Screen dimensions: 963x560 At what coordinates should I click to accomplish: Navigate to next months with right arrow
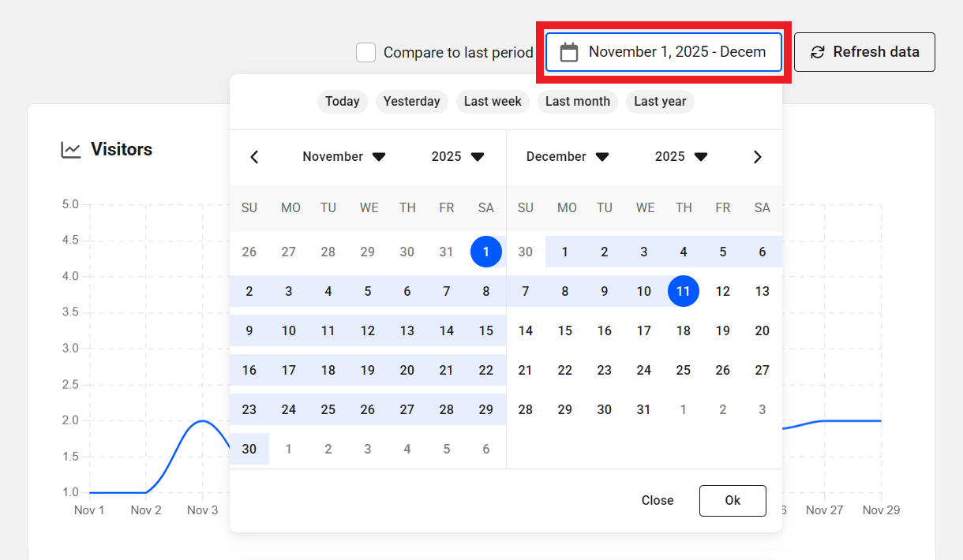757,156
